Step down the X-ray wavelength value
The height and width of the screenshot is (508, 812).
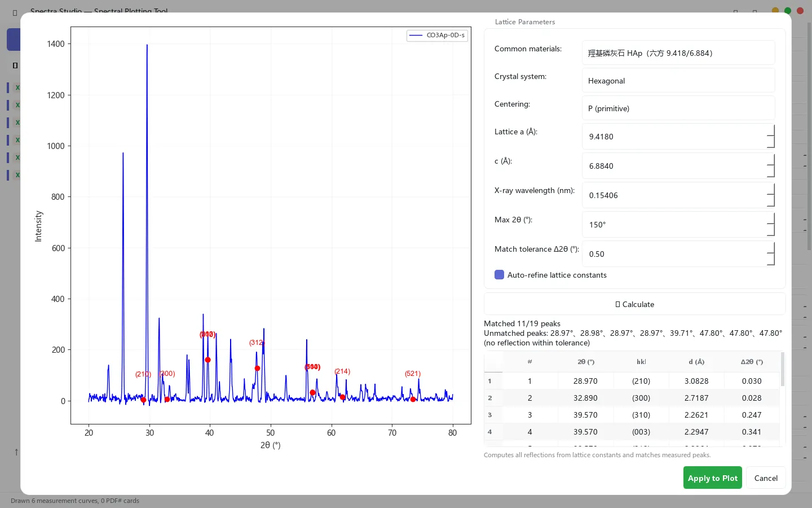(771, 201)
